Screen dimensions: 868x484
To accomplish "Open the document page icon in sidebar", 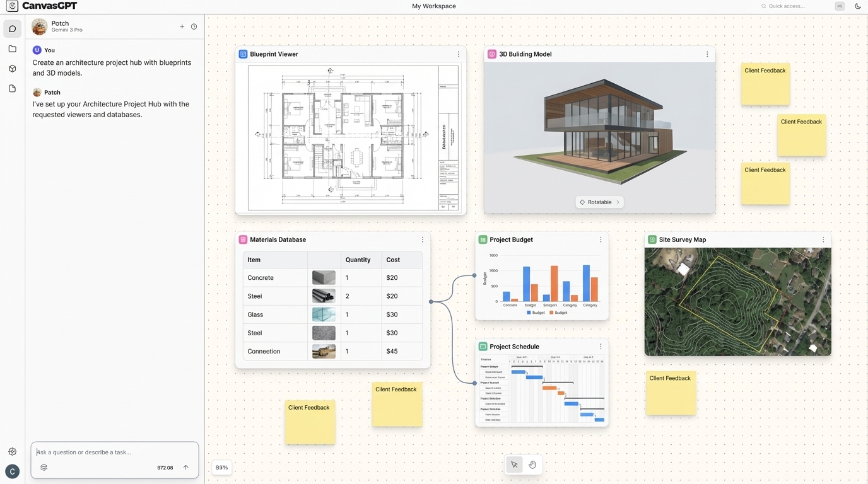I will (x=12, y=89).
